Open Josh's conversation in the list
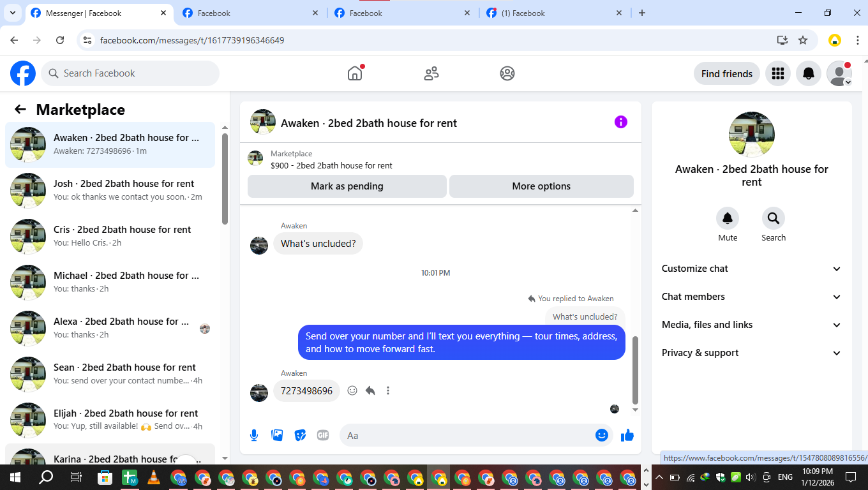This screenshot has height=490, width=868. tap(110, 190)
